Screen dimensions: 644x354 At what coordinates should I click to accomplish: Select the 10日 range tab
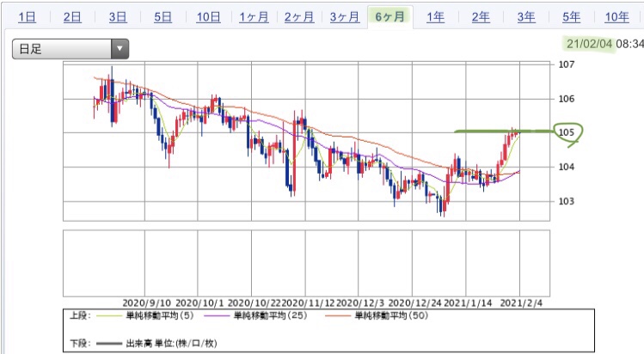(x=207, y=17)
